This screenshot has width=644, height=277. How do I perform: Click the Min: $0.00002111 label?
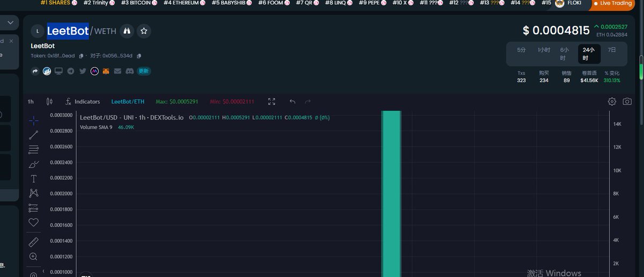tap(232, 101)
